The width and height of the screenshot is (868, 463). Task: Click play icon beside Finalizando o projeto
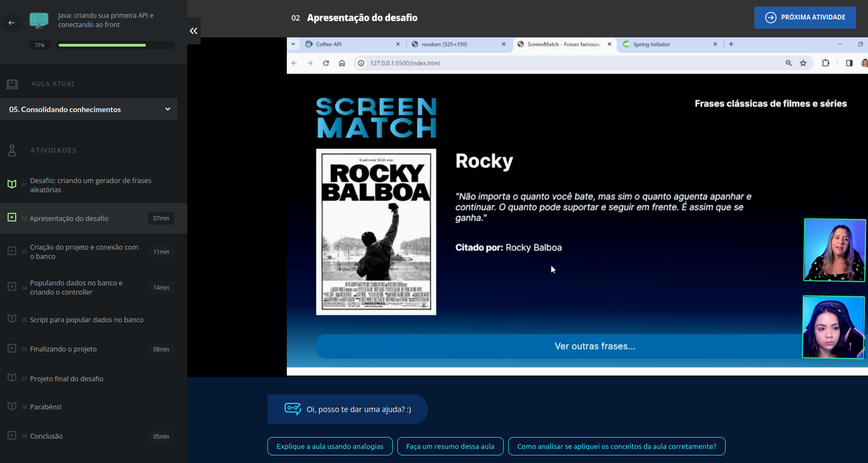coord(12,348)
